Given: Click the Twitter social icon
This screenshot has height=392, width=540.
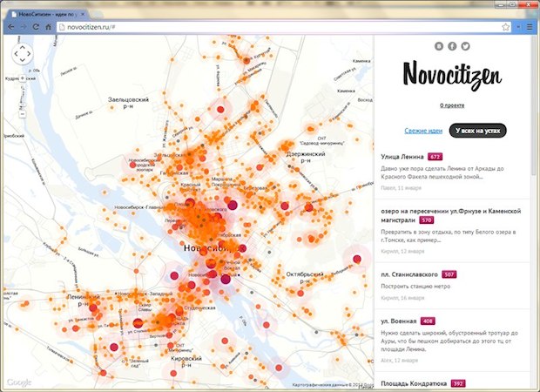Looking at the screenshot, I should point(466,45).
